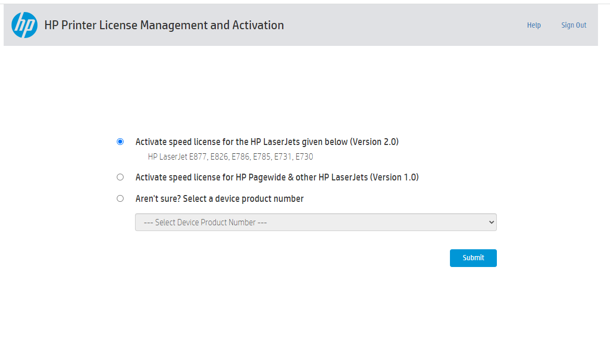The image size is (610, 364).
Task: Click the Submit button
Action: click(473, 258)
